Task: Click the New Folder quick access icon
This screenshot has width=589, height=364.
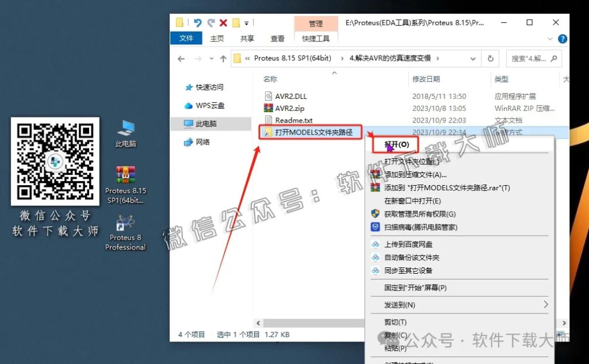Action: click(x=237, y=22)
